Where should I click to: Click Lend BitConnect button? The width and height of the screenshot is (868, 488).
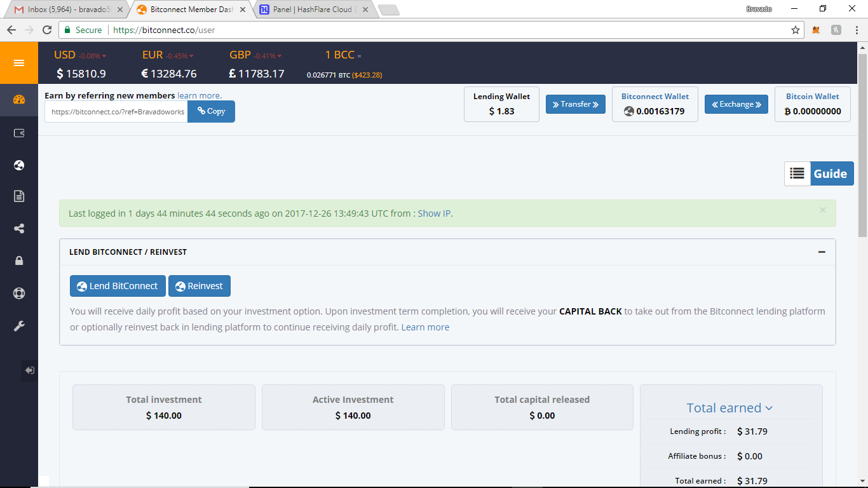(x=118, y=286)
